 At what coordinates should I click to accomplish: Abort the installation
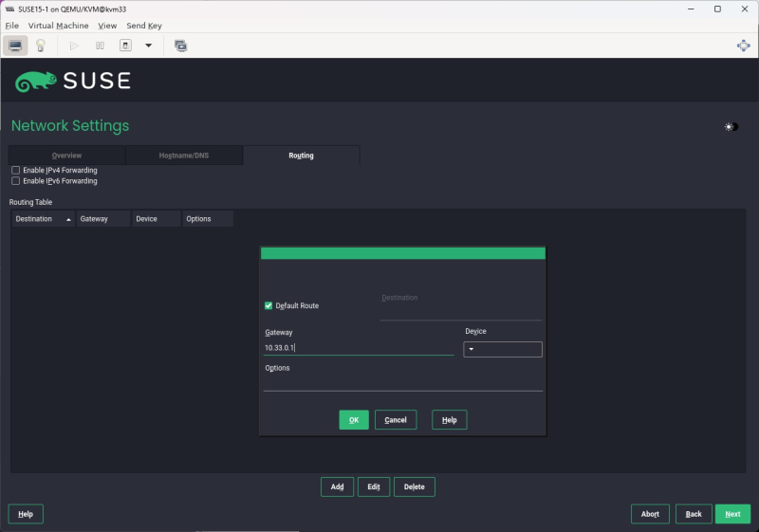pyautogui.click(x=650, y=514)
